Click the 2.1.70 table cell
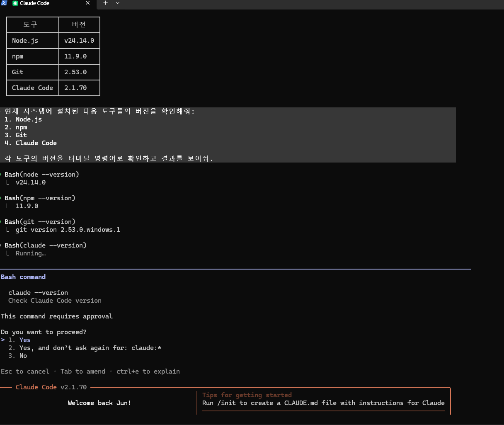 click(79, 88)
